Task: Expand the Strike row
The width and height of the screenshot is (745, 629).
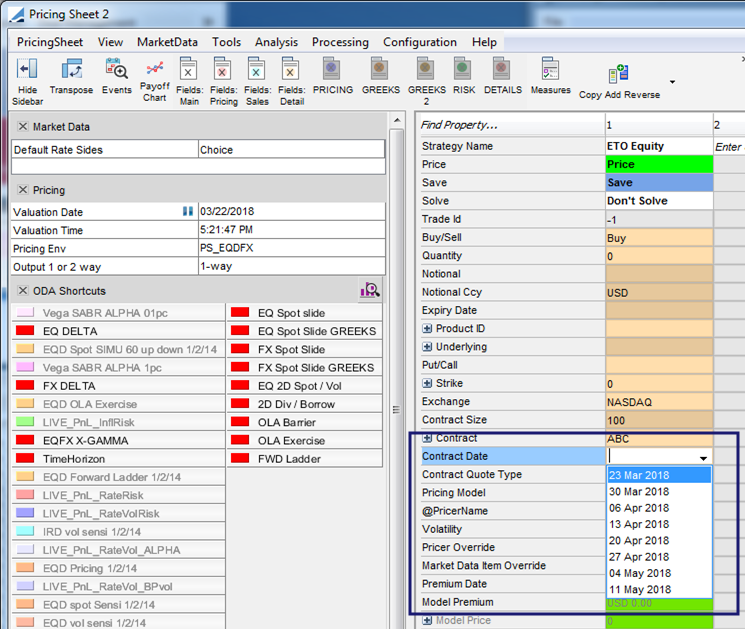Action: 427,383
